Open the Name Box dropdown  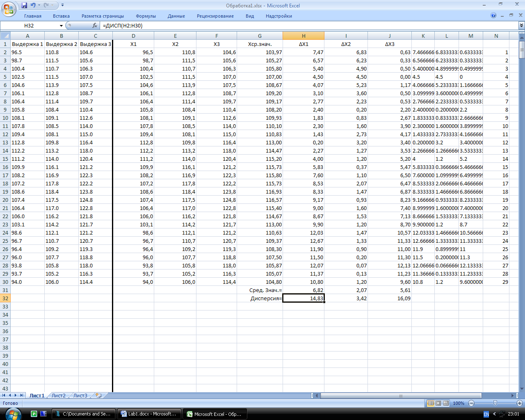(61, 25)
